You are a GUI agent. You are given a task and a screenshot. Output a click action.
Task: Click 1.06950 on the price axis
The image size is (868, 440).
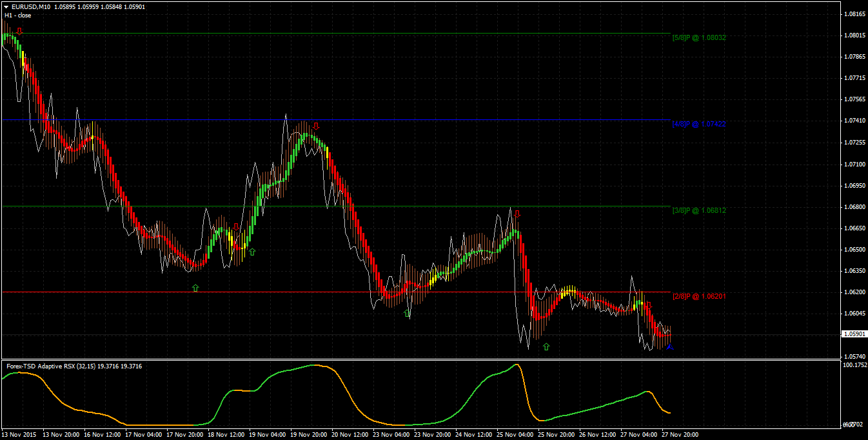point(854,185)
